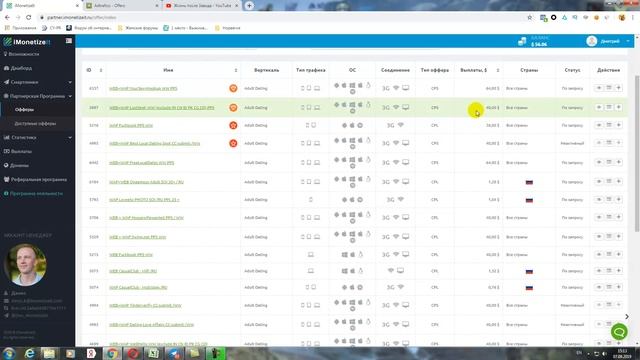Collapse the Партнерская Программа sidebar section

point(38,96)
